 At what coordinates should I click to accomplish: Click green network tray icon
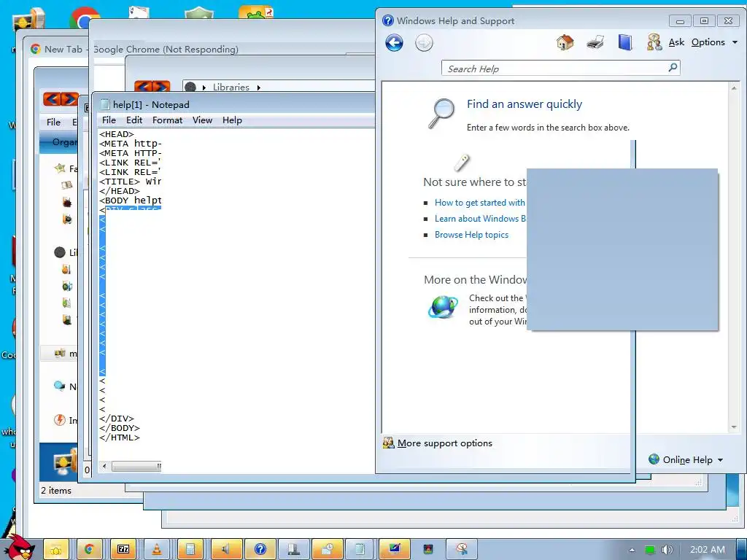[649, 550]
